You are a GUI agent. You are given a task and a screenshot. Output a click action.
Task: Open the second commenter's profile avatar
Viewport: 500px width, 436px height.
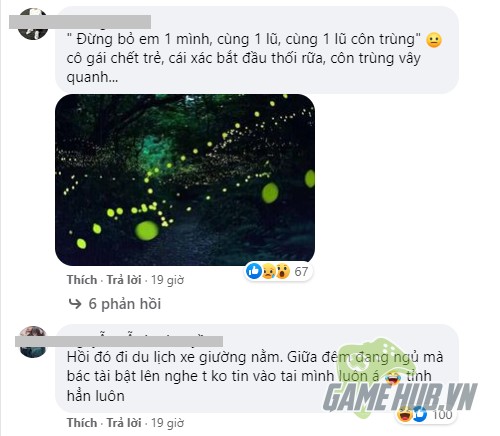[33, 342]
